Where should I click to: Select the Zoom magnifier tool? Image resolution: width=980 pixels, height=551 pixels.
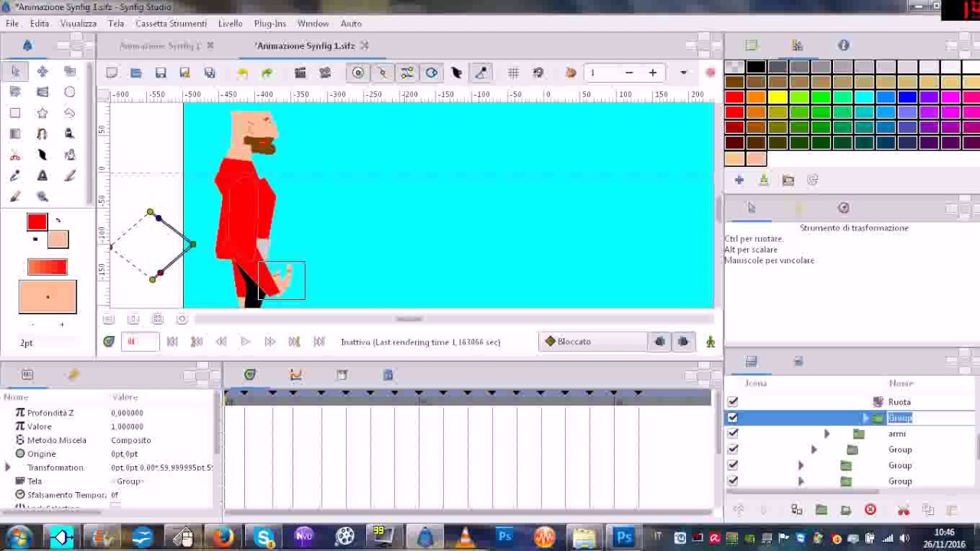pos(42,197)
